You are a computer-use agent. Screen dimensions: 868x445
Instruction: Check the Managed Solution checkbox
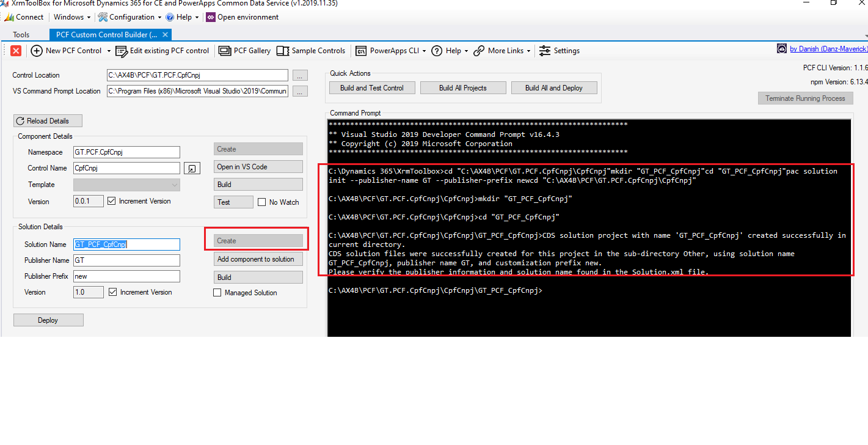coord(217,293)
